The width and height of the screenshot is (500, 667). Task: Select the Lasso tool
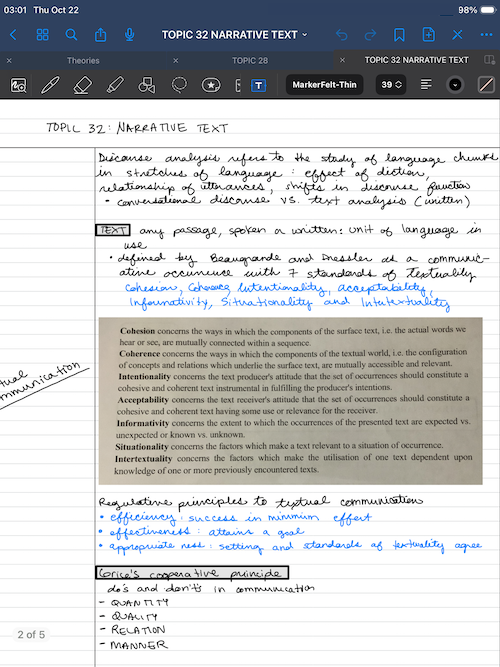(179, 85)
